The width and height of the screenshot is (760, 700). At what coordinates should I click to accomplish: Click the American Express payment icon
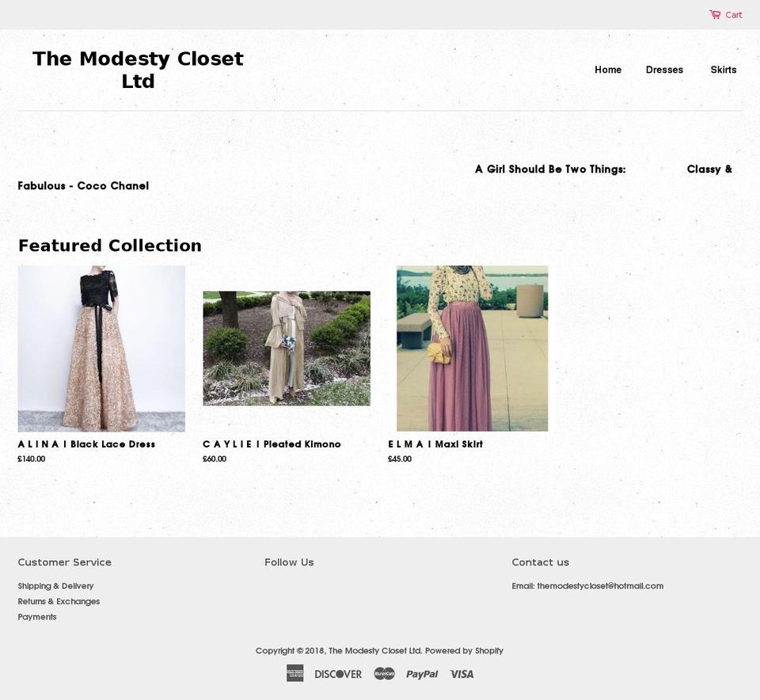point(294,673)
